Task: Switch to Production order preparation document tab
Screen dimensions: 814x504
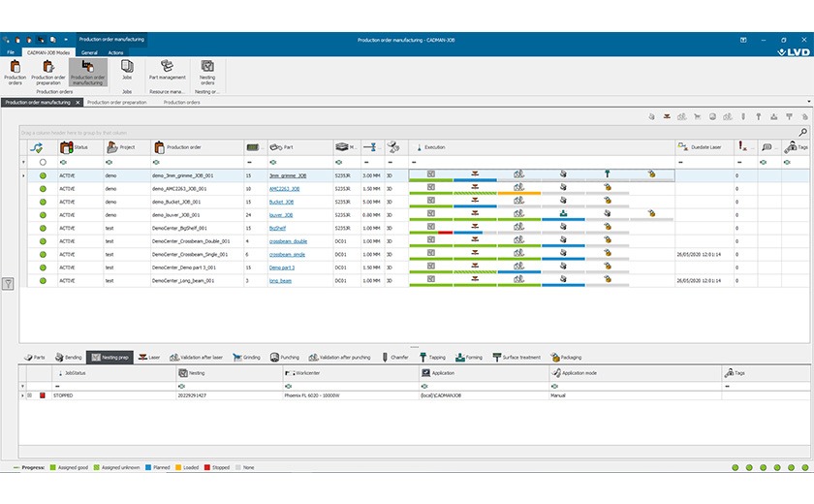Action: point(117,102)
